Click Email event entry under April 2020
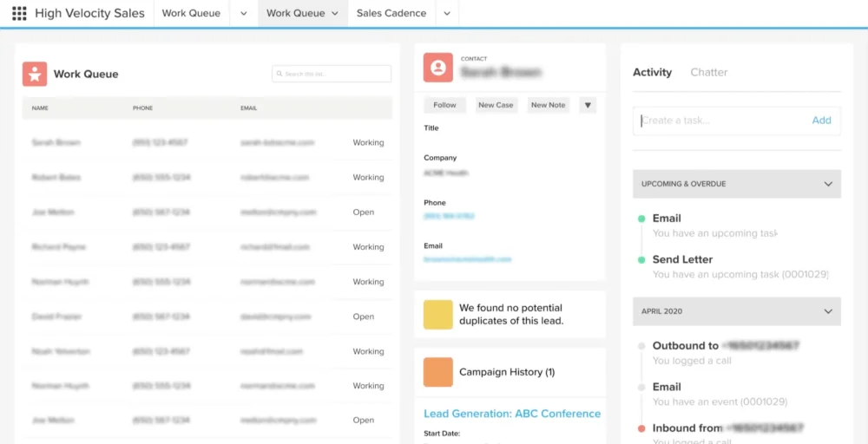 coord(667,388)
